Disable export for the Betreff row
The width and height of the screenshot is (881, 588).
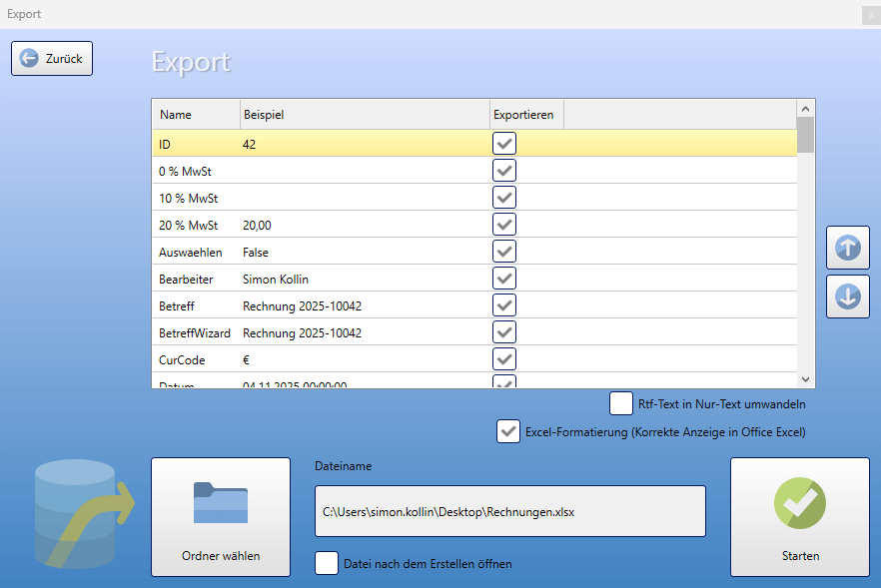pyautogui.click(x=503, y=305)
